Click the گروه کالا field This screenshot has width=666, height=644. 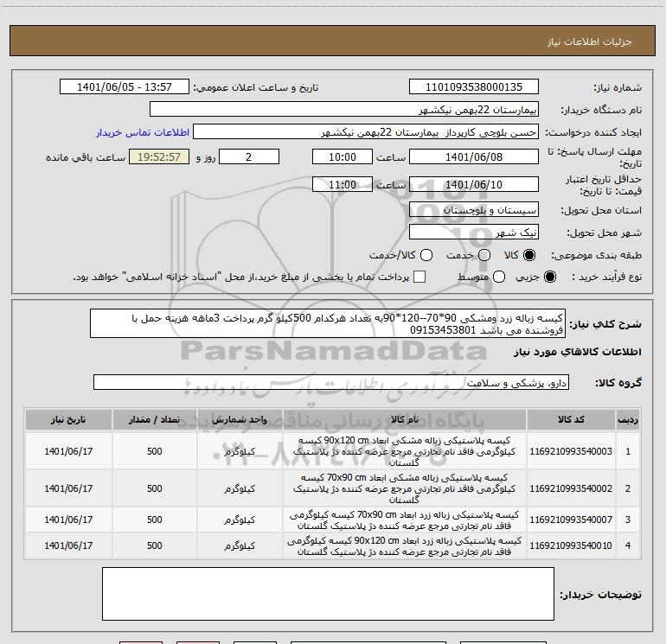pos(331,382)
